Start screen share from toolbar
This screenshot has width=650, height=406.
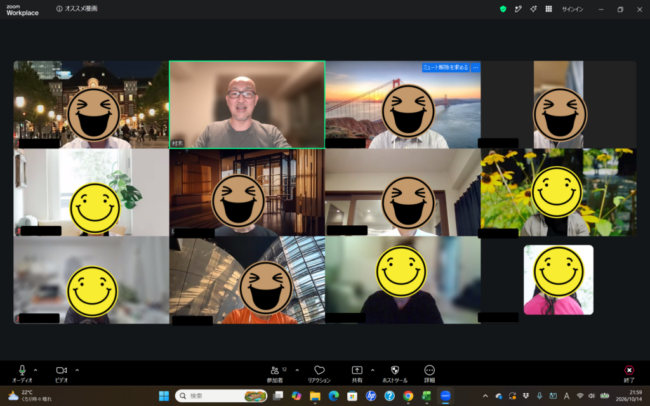pos(357,374)
